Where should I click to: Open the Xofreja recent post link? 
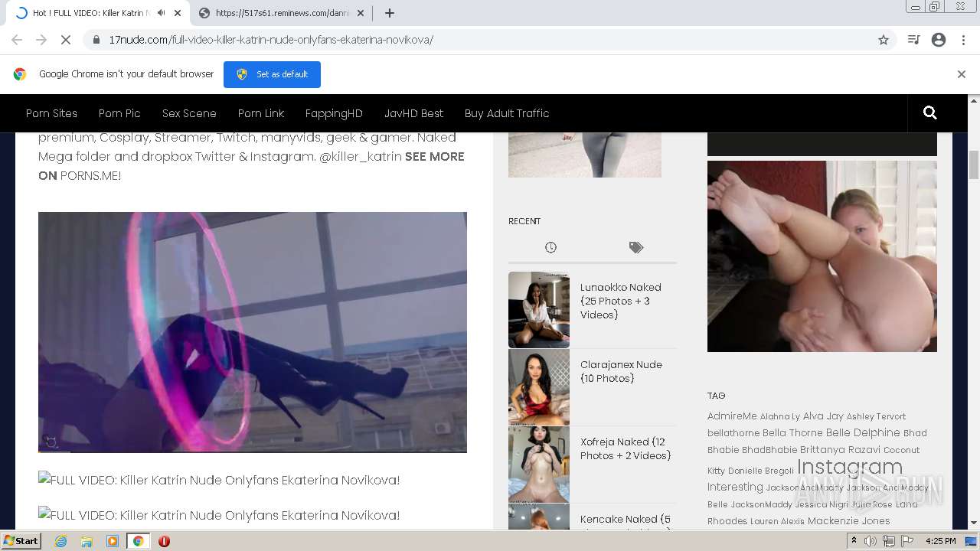coord(626,448)
